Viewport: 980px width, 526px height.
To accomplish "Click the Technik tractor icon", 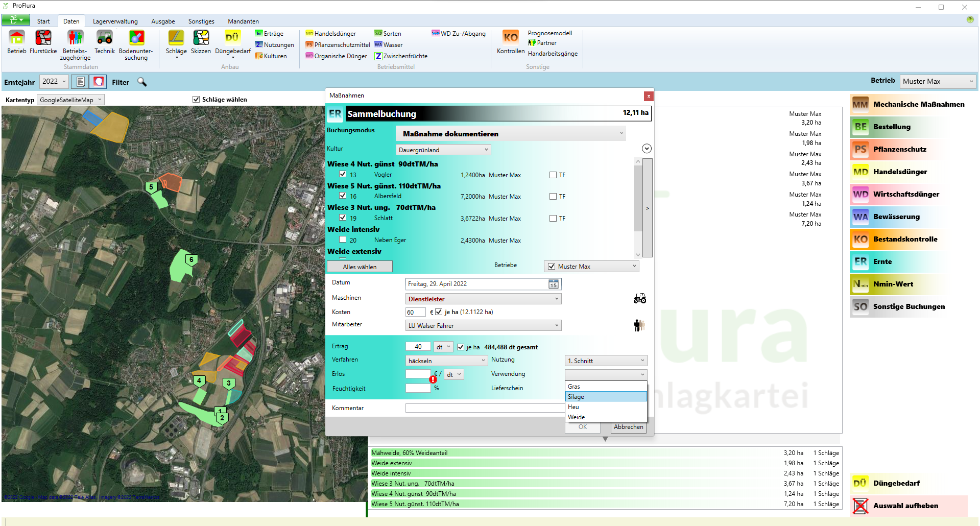I will [x=105, y=38].
